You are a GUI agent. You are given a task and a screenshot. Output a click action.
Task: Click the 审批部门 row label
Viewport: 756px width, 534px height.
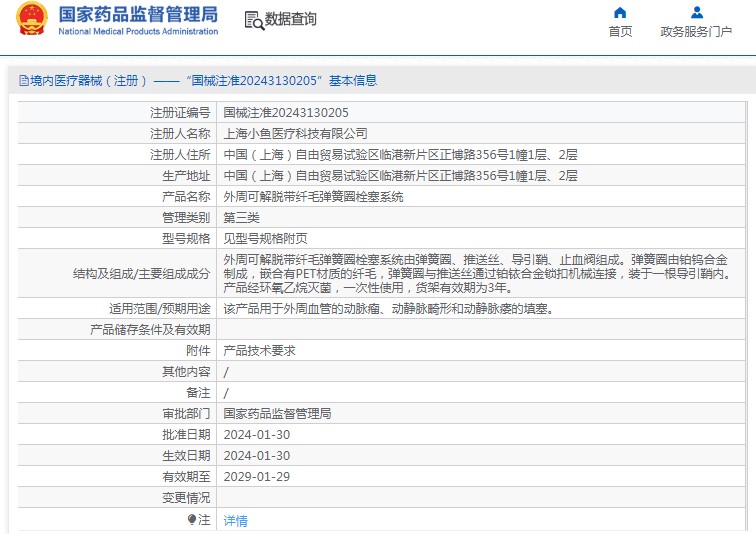tap(186, 414)
